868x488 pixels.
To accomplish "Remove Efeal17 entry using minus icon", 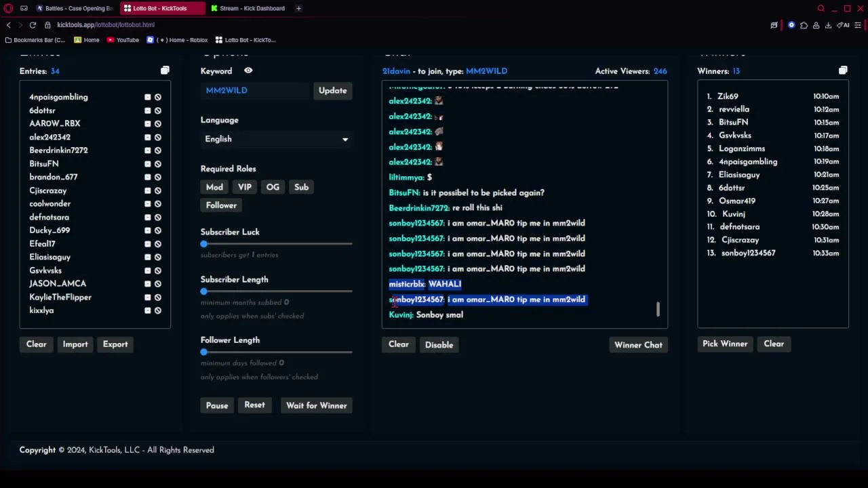I will [x=147, y=243].
